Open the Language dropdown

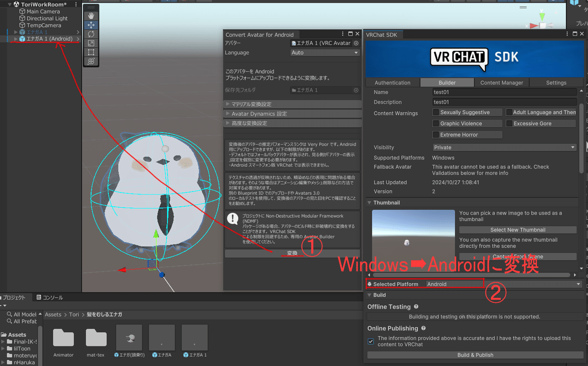325,52
